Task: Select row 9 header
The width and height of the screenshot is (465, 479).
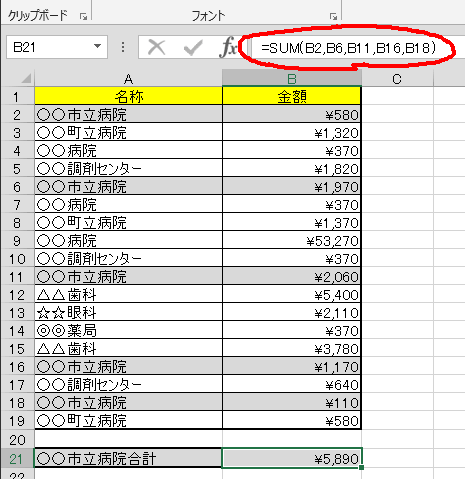Action: [x=17, y=241]
